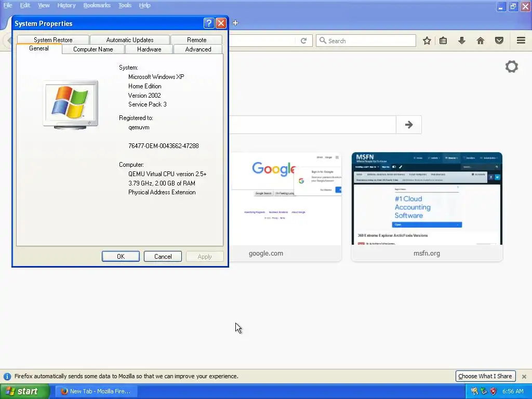This screenshot has width=532, height=399.
Task: Open the Firefox Downloads arrow
Action: 462,41
